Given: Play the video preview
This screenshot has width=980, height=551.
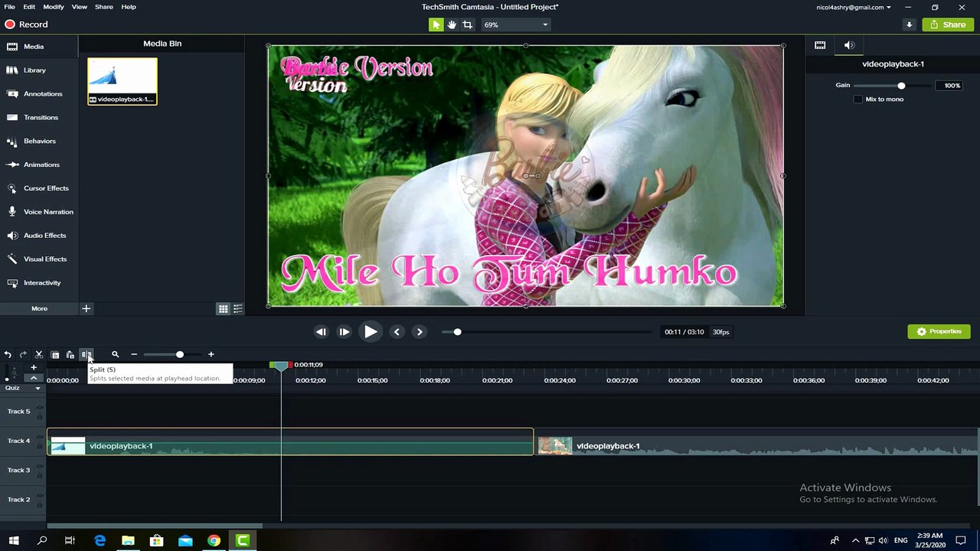Looking at the screenshot, I should click(370, 331).
